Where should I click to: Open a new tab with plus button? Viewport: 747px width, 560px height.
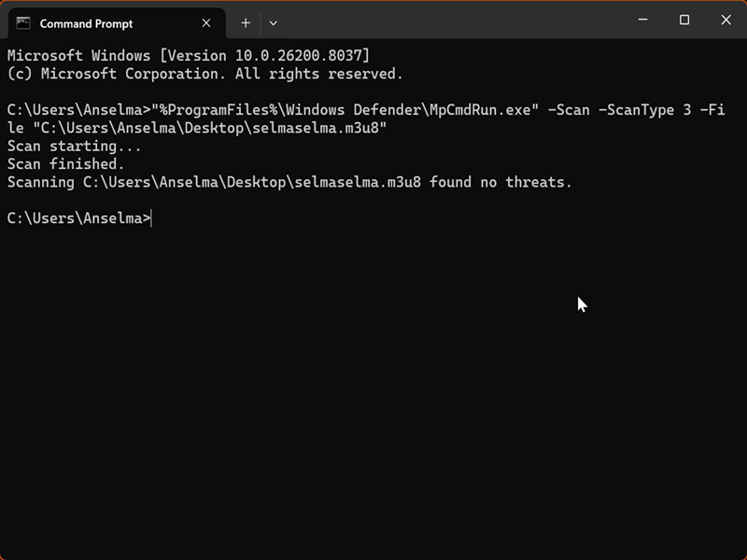coord(246,23)
